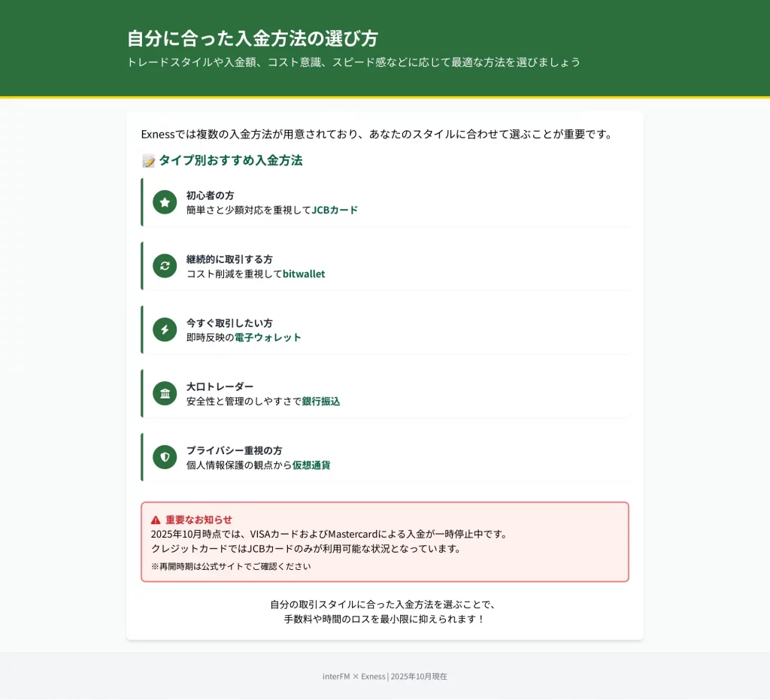Open the JCBカード link
770x700 pixels.
coord(335,210)
